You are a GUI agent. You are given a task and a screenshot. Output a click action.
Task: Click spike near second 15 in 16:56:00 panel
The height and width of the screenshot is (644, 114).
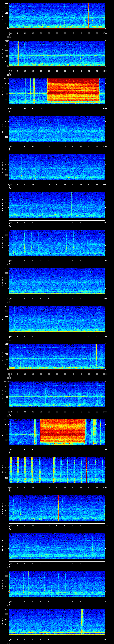pos(34,394)
